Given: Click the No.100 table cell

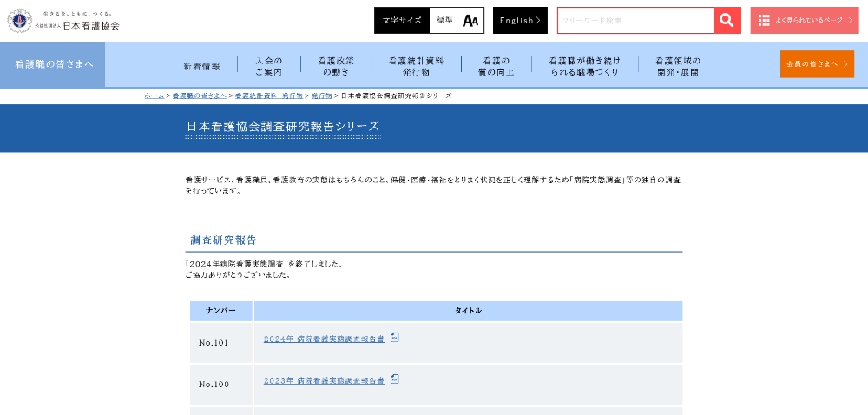Looking at the screenshot, I should coord(221,384).
